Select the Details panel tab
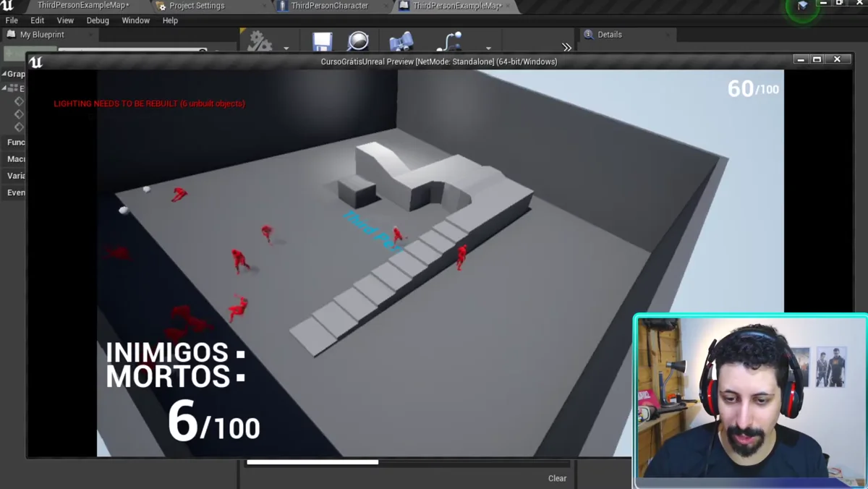The image size is (868, 489). pyautogui.click(x=609, y=34)
